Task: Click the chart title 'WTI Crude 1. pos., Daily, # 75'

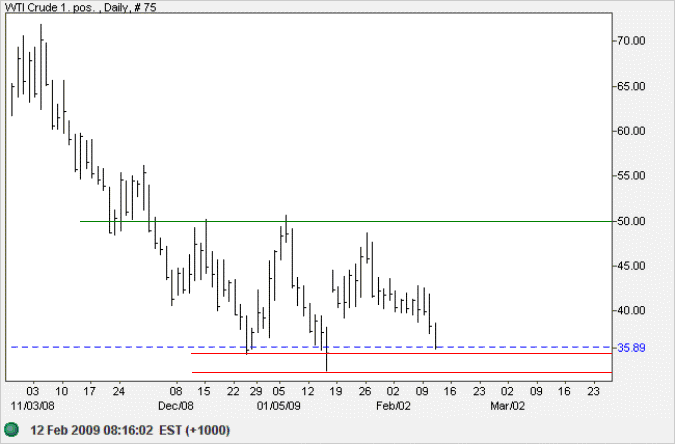Action: click(81, 7)
